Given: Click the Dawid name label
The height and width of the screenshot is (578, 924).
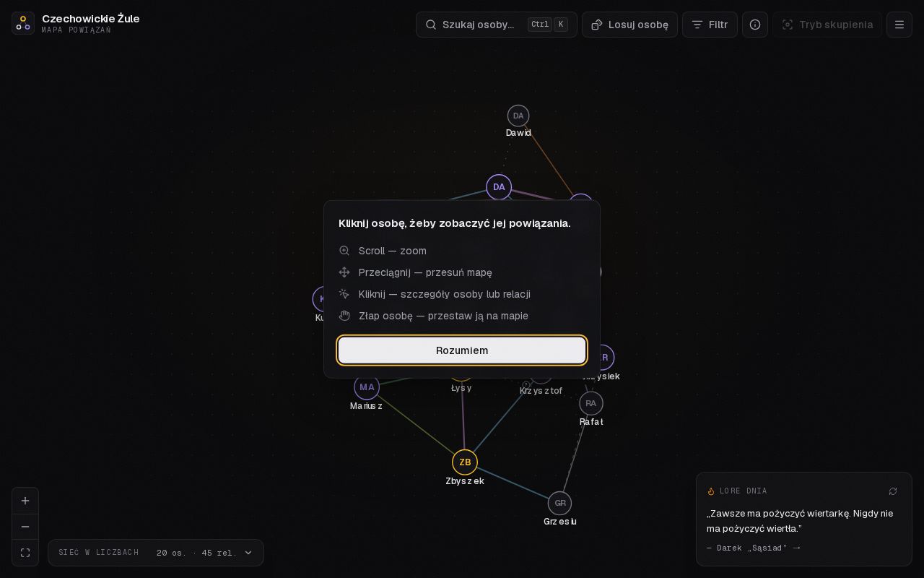Looking at the screenshot, I should (518, 133).
